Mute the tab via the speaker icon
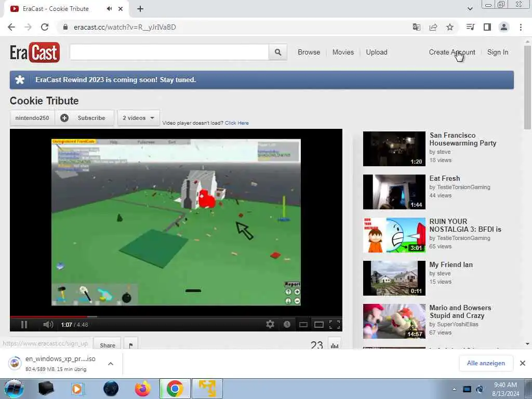Image resolution: width=532 pixels, height=399 pixels. click(109, 9)
